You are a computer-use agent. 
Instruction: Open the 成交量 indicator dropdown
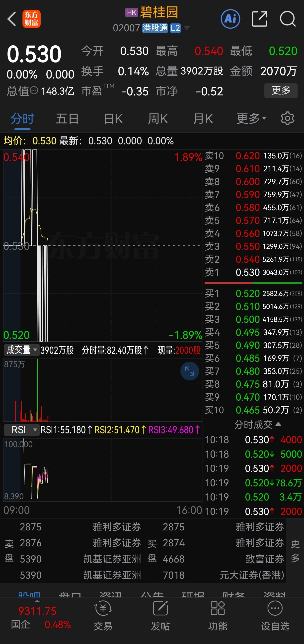pyautogui.click(x=21, y=350)
